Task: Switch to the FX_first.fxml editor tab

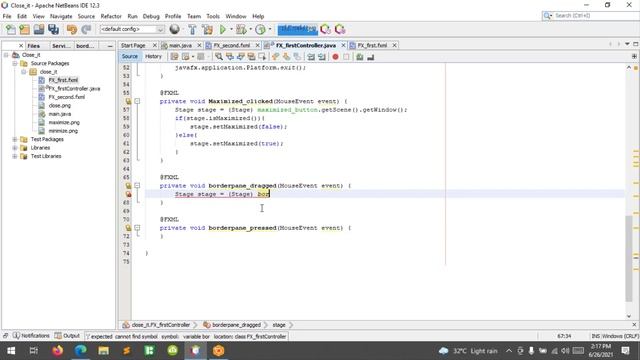Action: (372, 45)
